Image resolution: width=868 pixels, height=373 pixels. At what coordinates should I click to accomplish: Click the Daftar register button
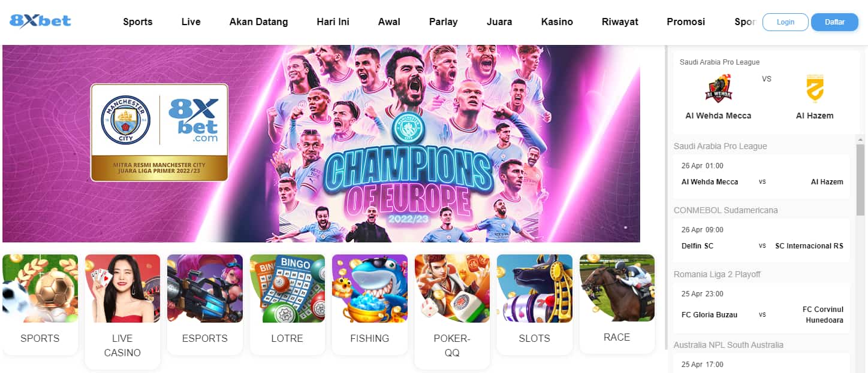(834, 22)
